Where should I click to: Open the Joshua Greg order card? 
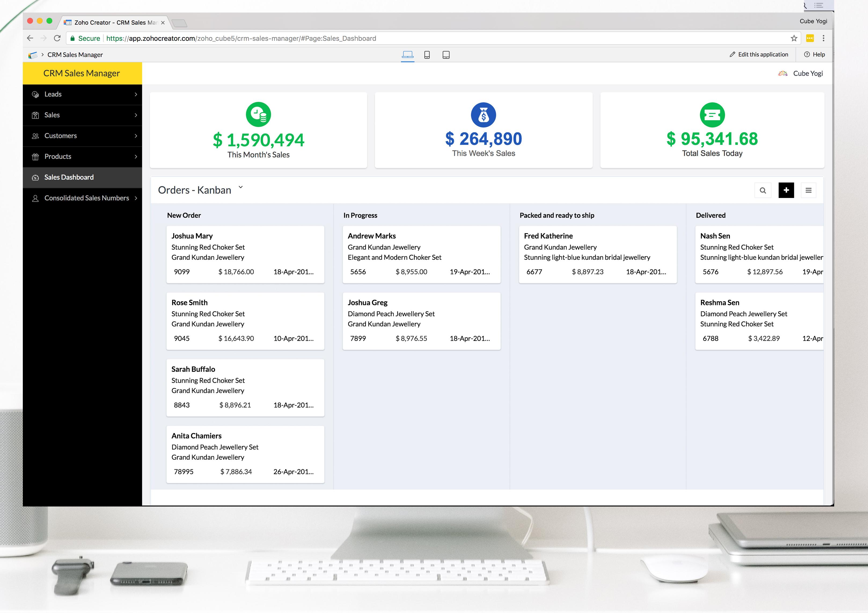tap(422, 321)
